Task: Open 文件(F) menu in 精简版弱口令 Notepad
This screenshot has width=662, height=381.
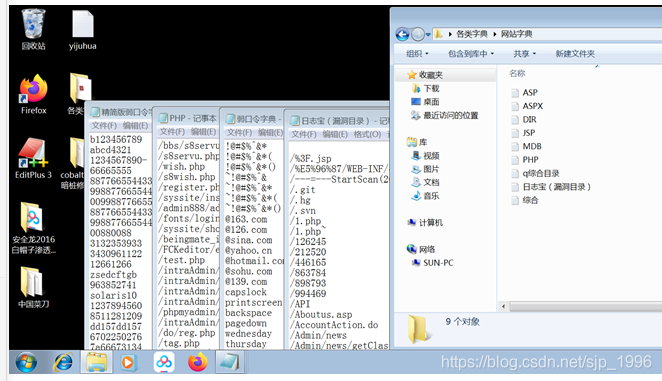Action: tap(104, 126)
